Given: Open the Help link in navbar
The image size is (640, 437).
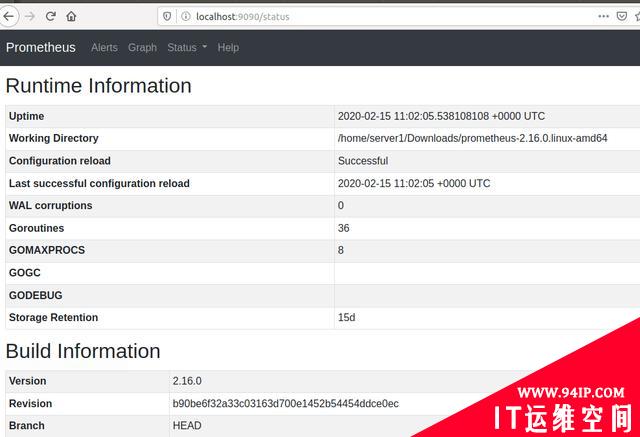Looking at the screenshot, I should 228,47.
